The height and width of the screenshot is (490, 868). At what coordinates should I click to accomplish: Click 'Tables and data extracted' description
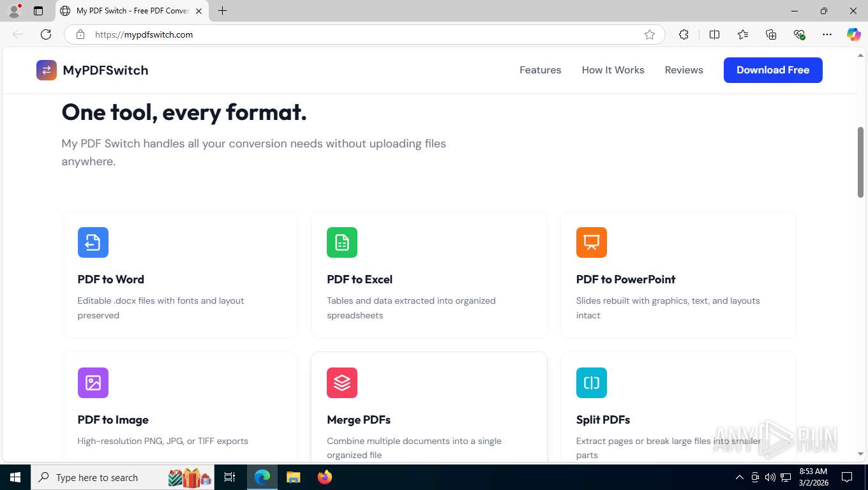point(411,308)
